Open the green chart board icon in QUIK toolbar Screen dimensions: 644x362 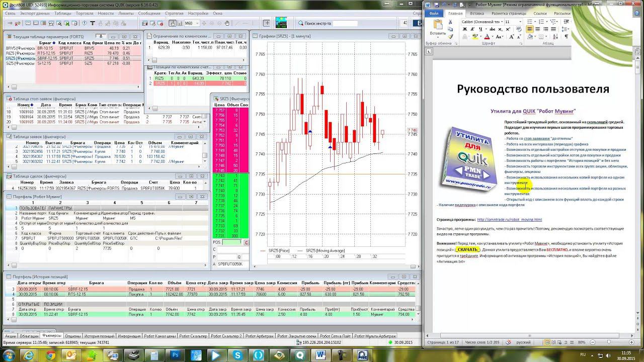point(281,23)
